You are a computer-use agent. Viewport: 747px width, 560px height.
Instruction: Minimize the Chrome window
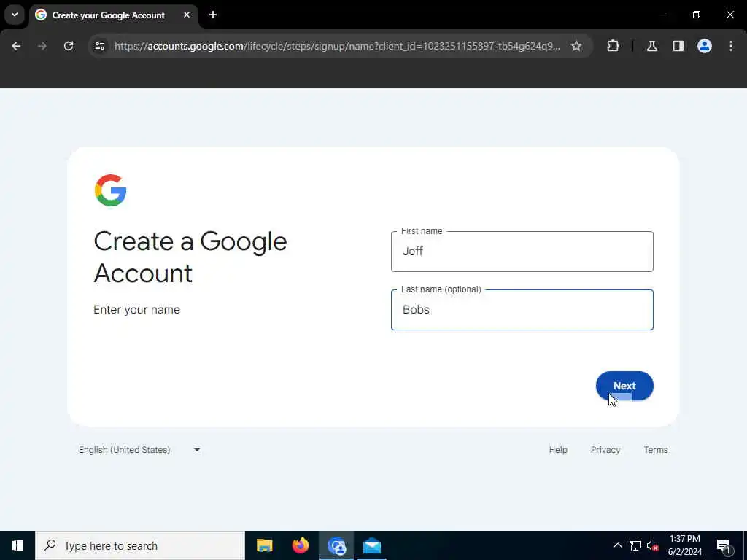pyautogui.click(x=662, y=15)
